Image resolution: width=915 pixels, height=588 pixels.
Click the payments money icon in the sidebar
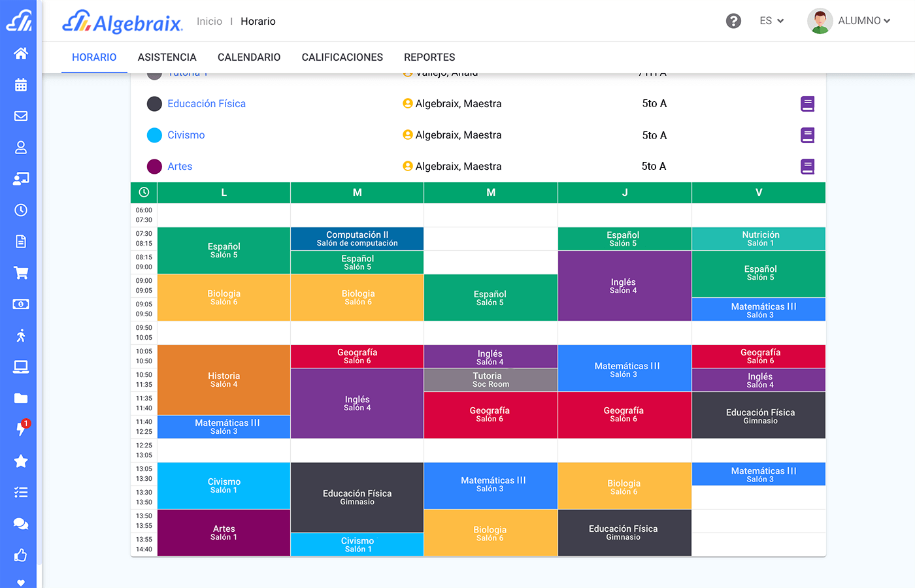coord(20,304)
